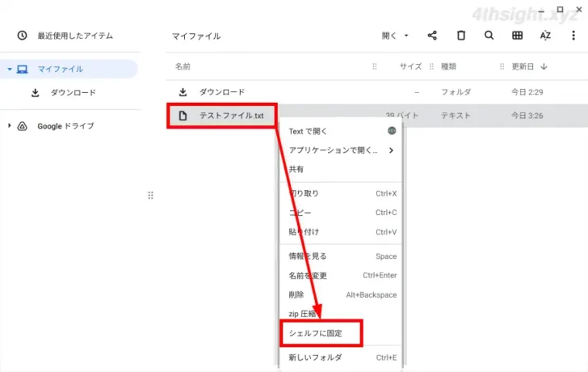Click the Text app icon in context menu
This screenshot has height=372, width=588.
(392, 131)
